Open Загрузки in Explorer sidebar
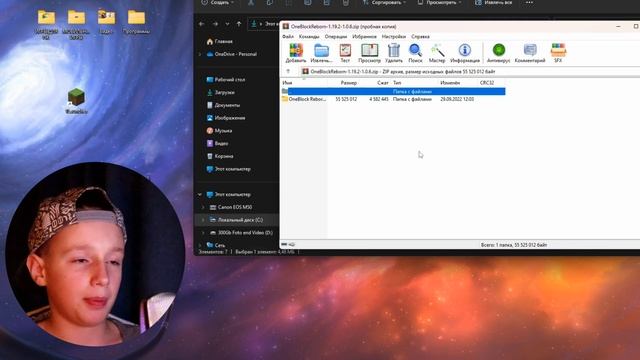This screenshot has width=640, height=360. click(x=220, y=93)
